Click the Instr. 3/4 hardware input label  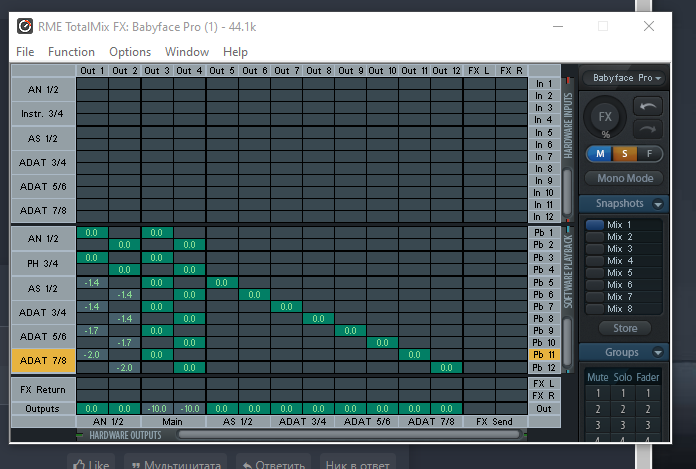tap(43, 114)
